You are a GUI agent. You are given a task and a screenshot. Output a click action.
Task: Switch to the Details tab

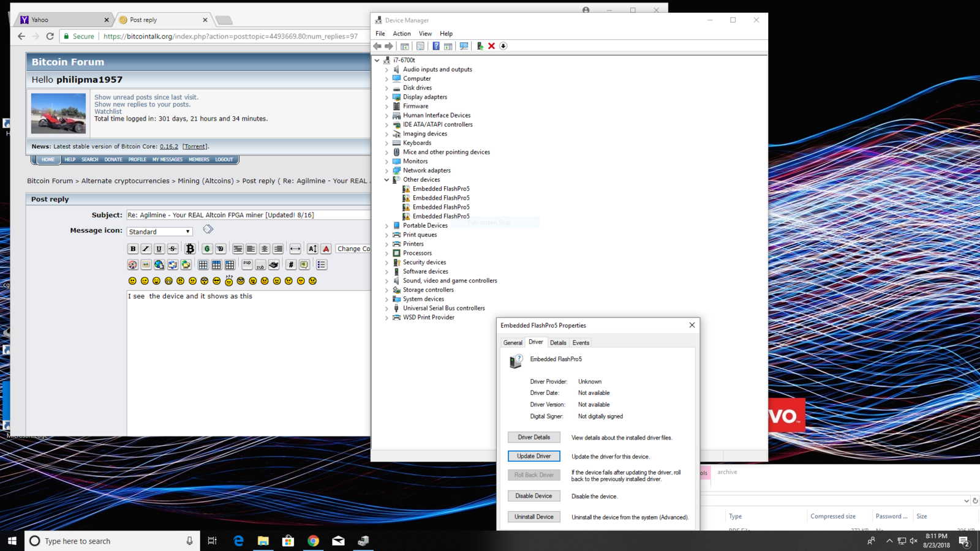tap(558, 343)
